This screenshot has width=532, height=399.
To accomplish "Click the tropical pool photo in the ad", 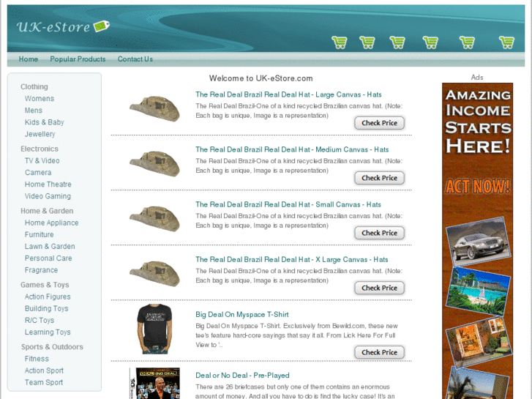I will [479, 291].
